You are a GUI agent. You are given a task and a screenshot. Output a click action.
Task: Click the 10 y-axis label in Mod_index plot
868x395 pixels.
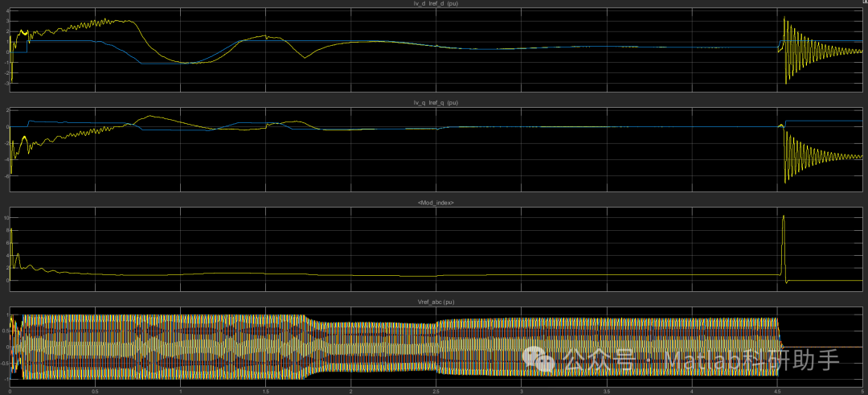pos(5,218)
